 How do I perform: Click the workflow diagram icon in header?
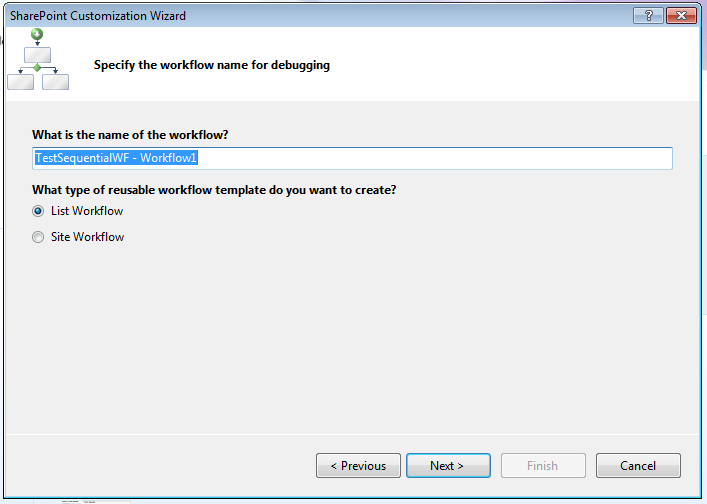click(37, 60)
